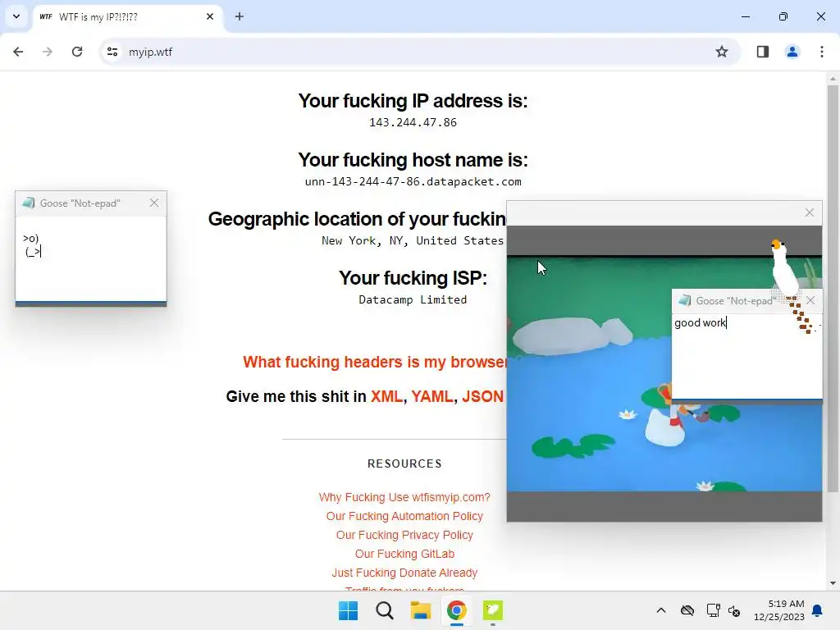Click the left Goose Not-epad notepad icon
Viewport: 840px width, 630px height.
29,203
